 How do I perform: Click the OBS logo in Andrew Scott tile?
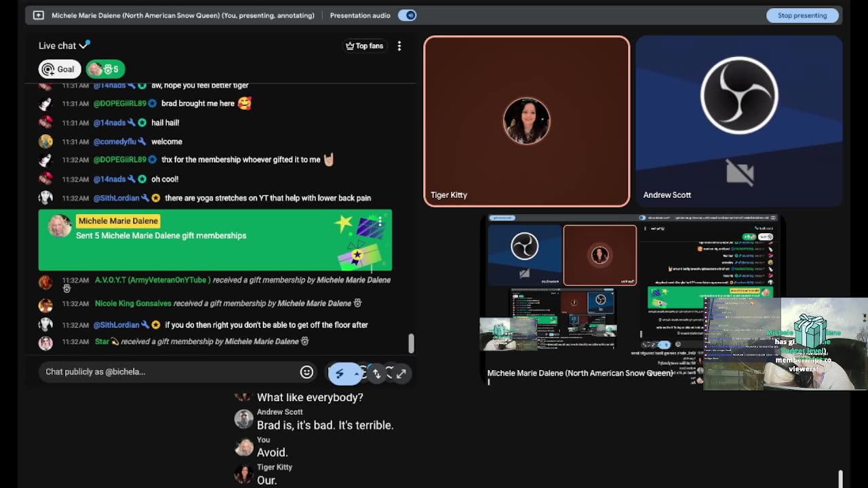(739, 96)
